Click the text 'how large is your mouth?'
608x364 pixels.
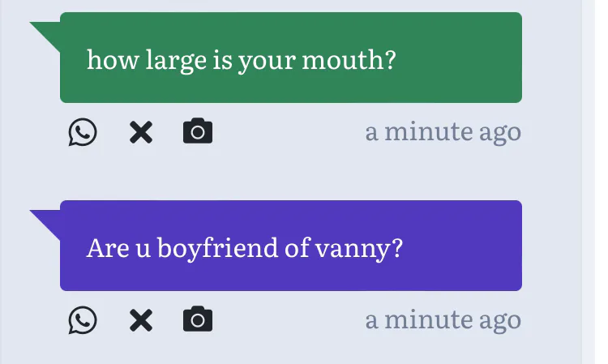[241, 60]
